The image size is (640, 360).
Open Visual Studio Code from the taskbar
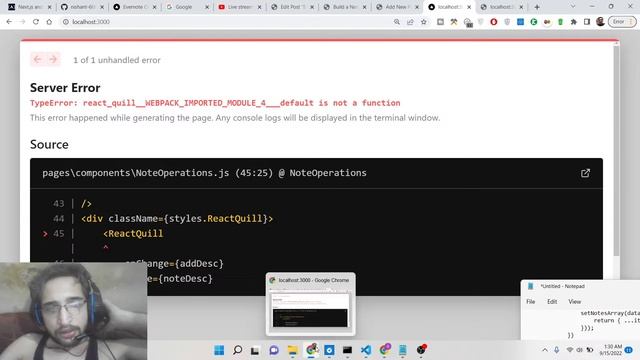(x=366, y=350)
